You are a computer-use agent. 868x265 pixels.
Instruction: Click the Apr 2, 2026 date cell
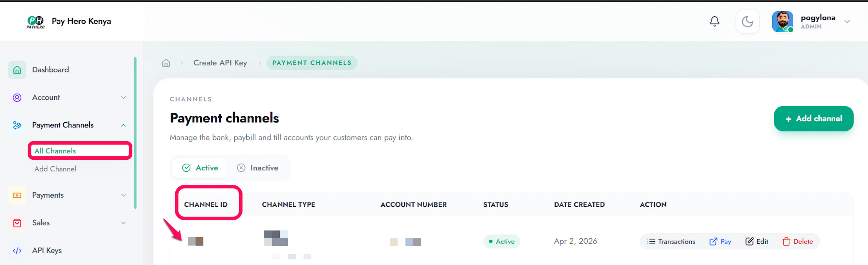coord(575,241)
